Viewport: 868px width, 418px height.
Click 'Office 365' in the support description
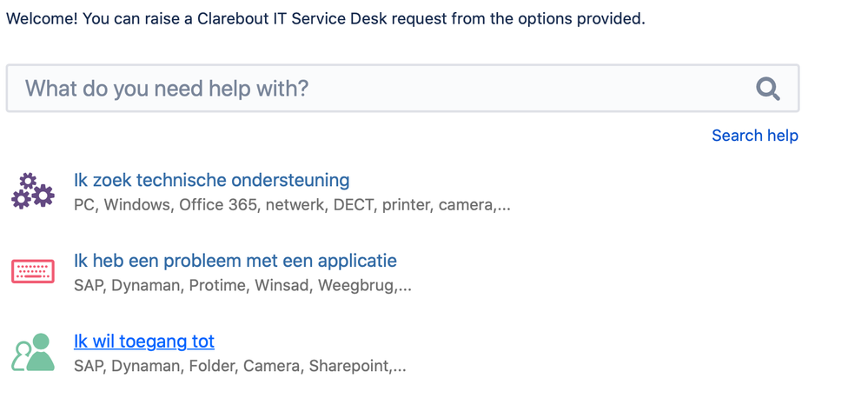click(218, 205)
